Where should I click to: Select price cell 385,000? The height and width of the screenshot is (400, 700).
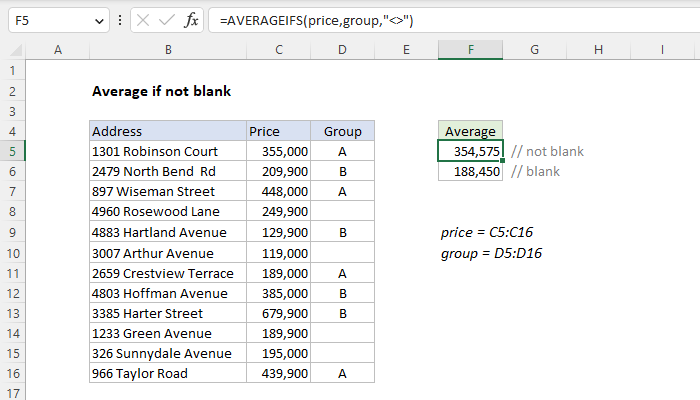(279, 293)
